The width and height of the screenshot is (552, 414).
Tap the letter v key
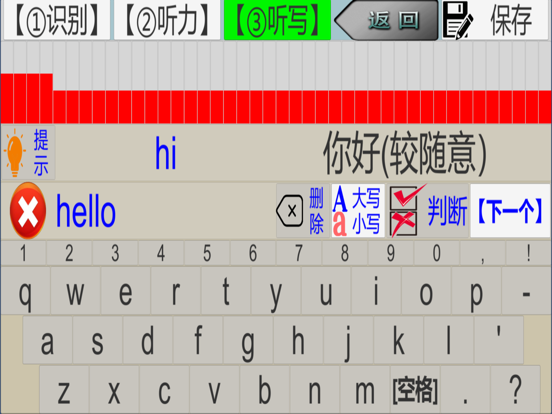pos(214,389)
